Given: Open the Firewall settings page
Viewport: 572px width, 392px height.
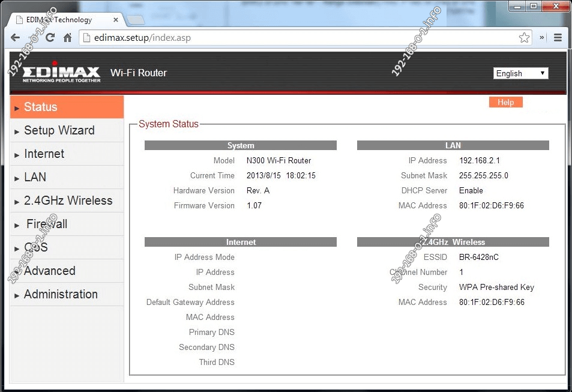Looking at the screenshot, I should point(47,224).
